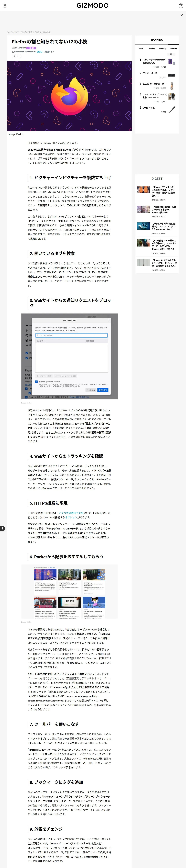186x868 pixels.
Task: Open the LAMY fountain pen thumbnail
Action: (172, 110)
